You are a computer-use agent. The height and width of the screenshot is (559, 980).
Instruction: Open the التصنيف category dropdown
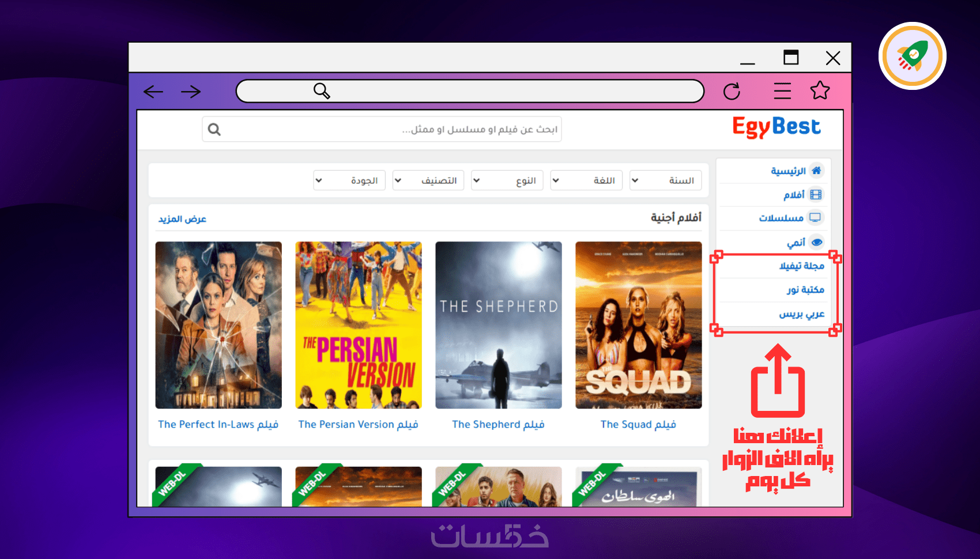click(x=428, y=180)
